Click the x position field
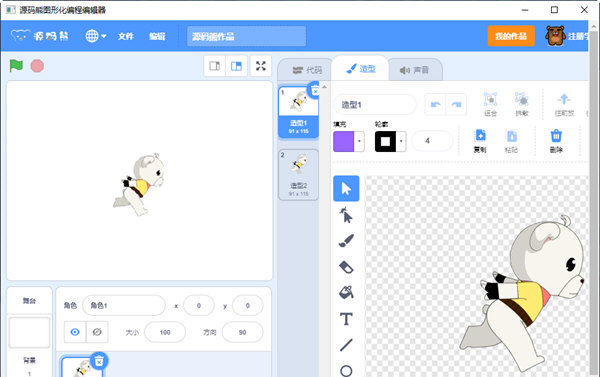The image size is (600, 377). point(199,305)
